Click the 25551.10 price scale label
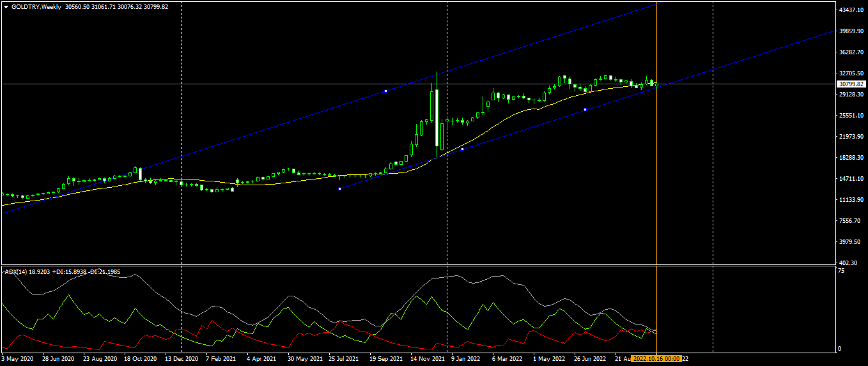The height and width of the screenshot is (366, 868). [x=852, y=116]
